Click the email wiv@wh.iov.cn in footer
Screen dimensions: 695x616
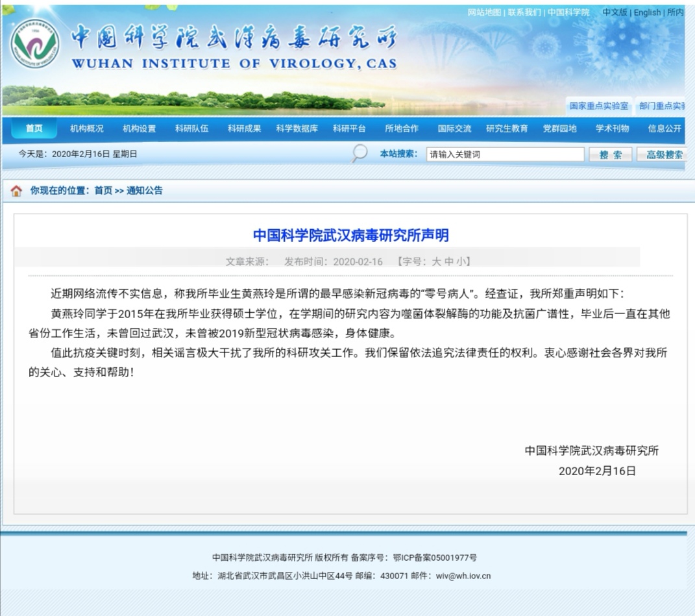click(463, 576)
